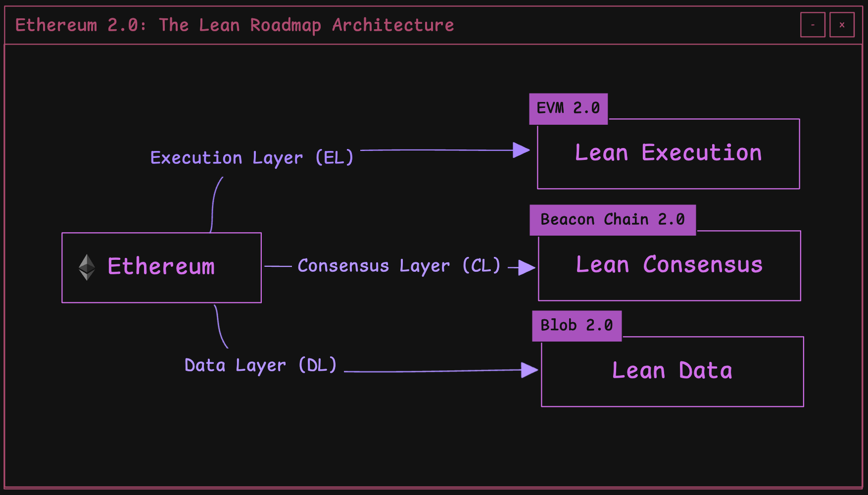The width and height of the screenshot is (868, 495).
Task: Select the Execution Layer (EL) label
Action: point(252,158)
